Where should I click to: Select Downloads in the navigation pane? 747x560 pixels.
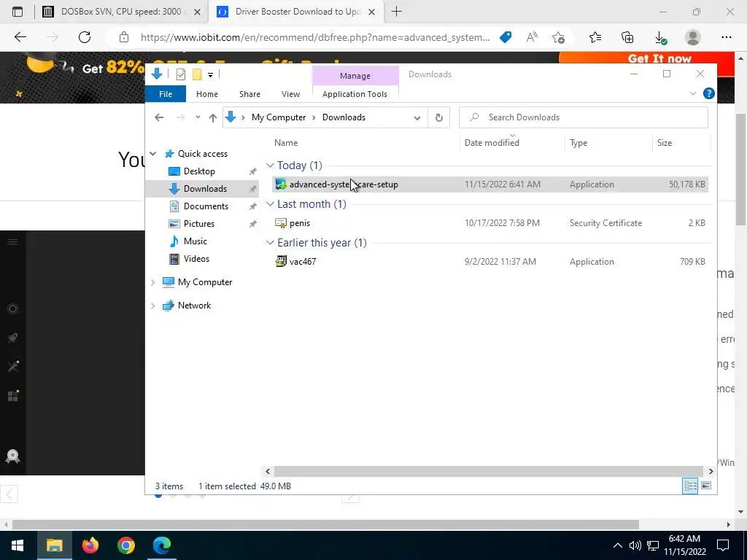coord(205,189)
